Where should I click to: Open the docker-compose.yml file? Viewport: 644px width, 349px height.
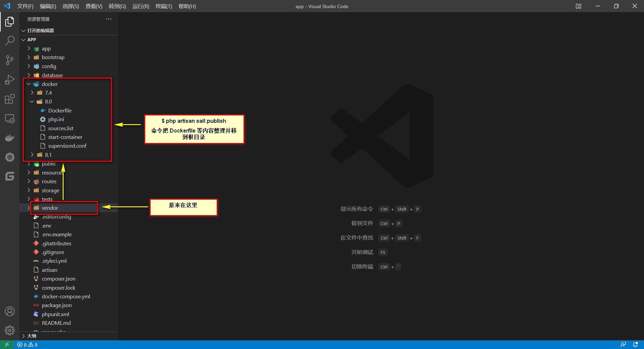[69, 296]
